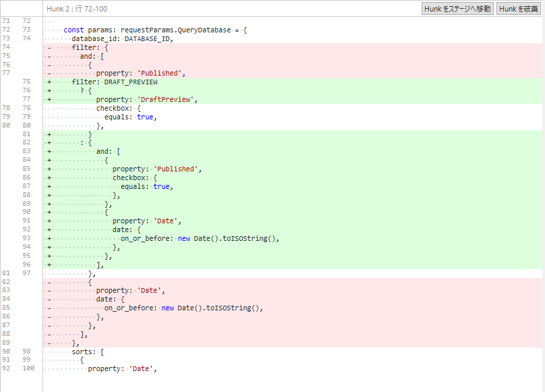The height and width of the screenshot is (392, 545).
Task: Click the added 'date: {' line
Action: click(x=126, y=229)
